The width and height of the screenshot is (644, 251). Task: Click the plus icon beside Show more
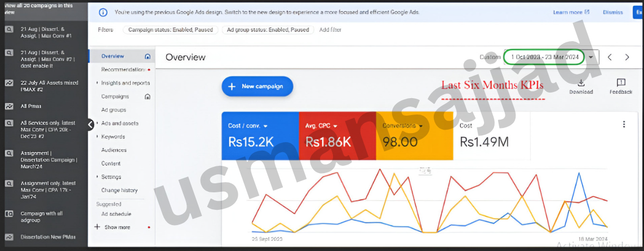point(97,227)
